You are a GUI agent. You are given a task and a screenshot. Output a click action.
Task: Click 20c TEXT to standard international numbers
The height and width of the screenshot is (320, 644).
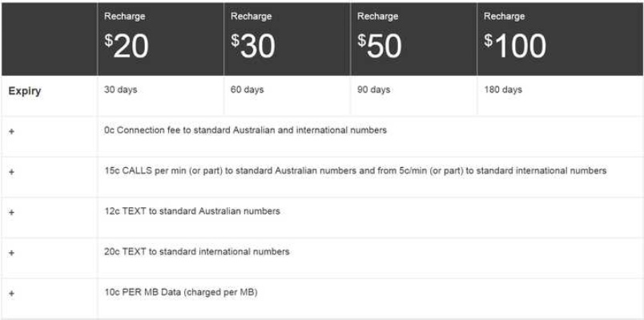[x=197, y=251]
